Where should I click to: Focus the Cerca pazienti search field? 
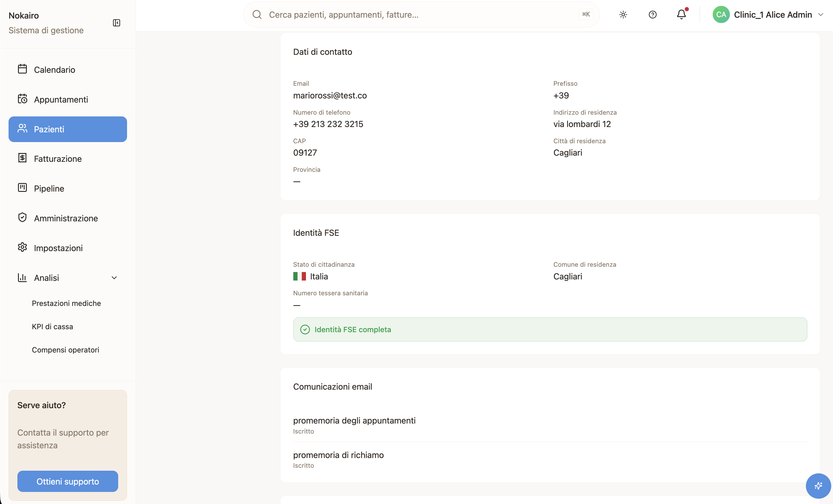[421, 14]
